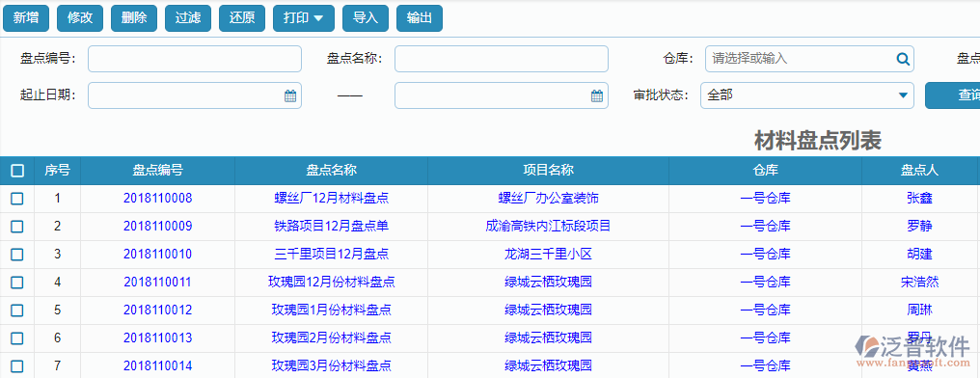
Task: Click the 修改 button
Action: click(80, 18)
